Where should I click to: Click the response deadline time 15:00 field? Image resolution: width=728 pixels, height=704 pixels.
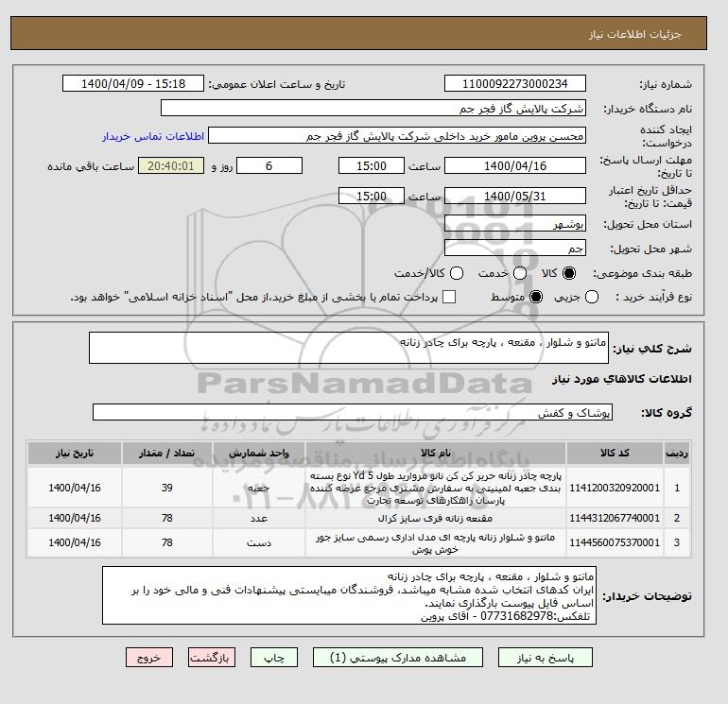click(x=372, y=165)
